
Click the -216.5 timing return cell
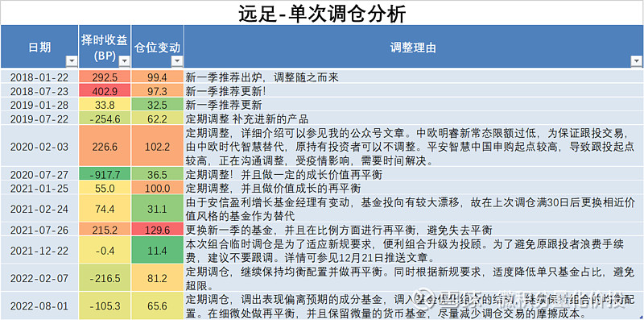click(x=105, y=278)
